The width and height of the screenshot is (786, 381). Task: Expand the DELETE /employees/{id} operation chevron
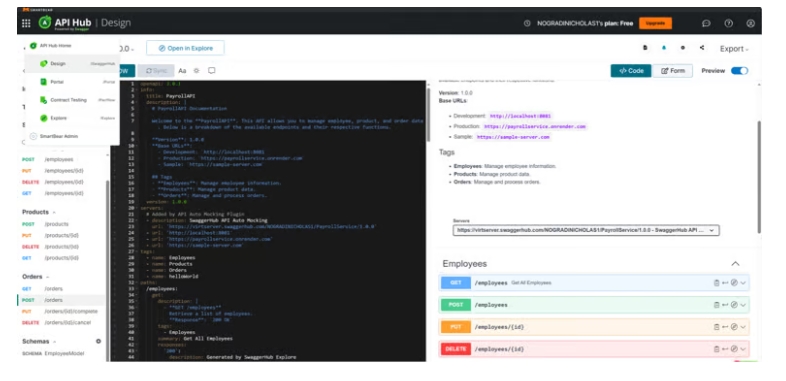(x=743, y=349)
